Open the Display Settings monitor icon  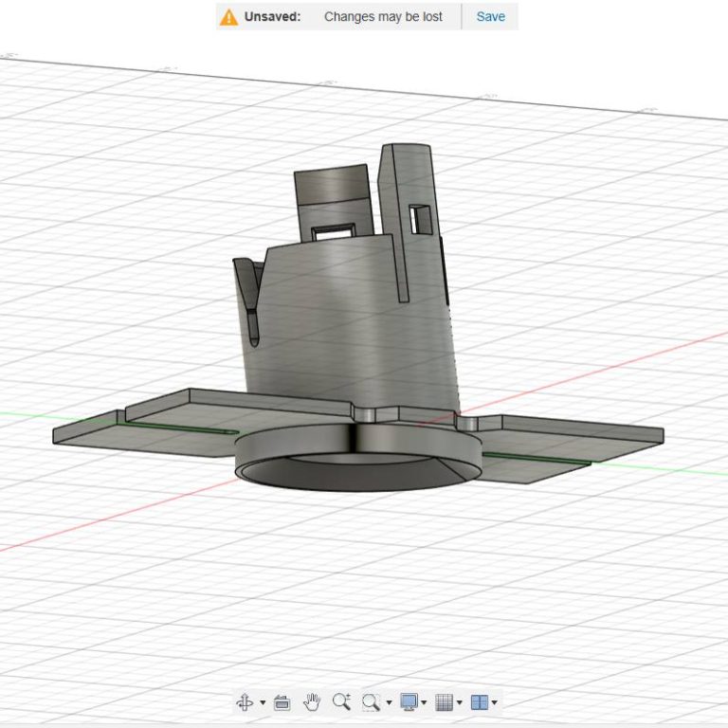(409, 702)
